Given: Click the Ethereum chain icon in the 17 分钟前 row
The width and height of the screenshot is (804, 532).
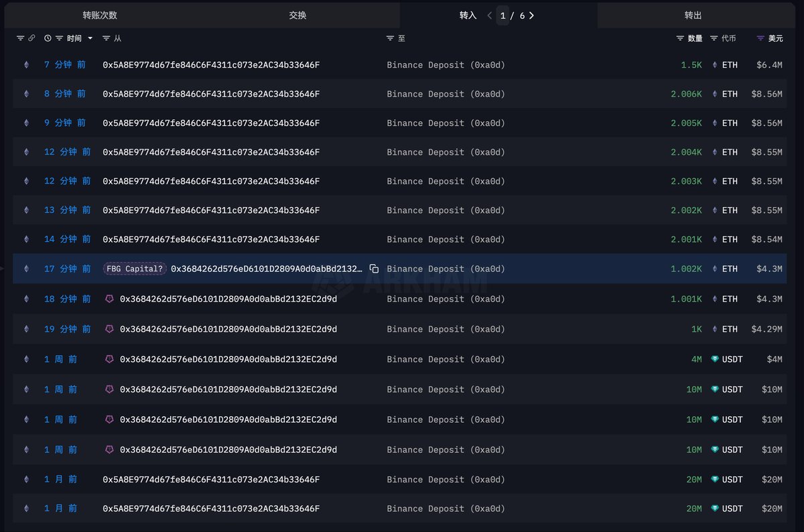Looking at the screenshot, I should click(x=27, y=269).
